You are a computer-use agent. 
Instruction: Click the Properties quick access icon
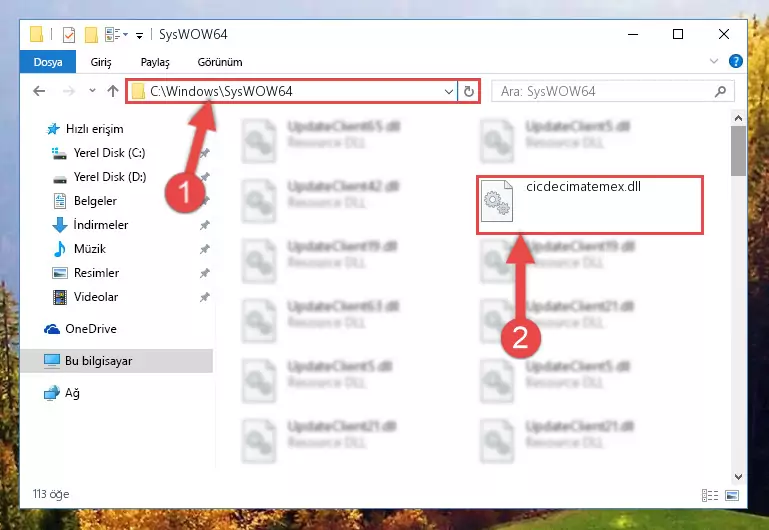(69, 35)
